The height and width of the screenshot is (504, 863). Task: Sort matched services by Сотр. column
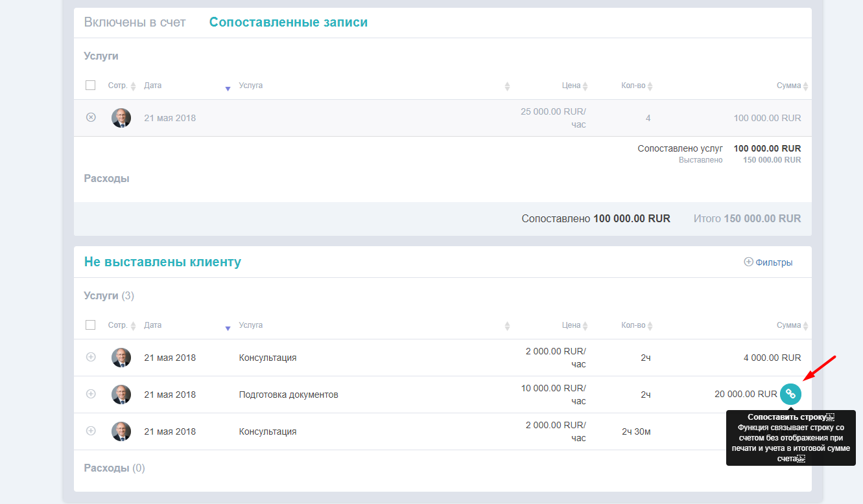tap(122, 86)
